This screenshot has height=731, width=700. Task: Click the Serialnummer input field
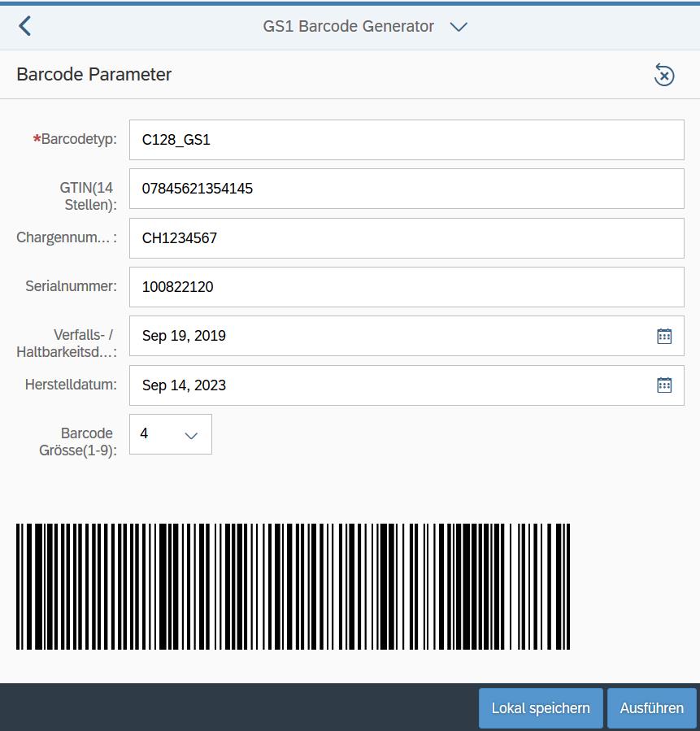[407, 287]
